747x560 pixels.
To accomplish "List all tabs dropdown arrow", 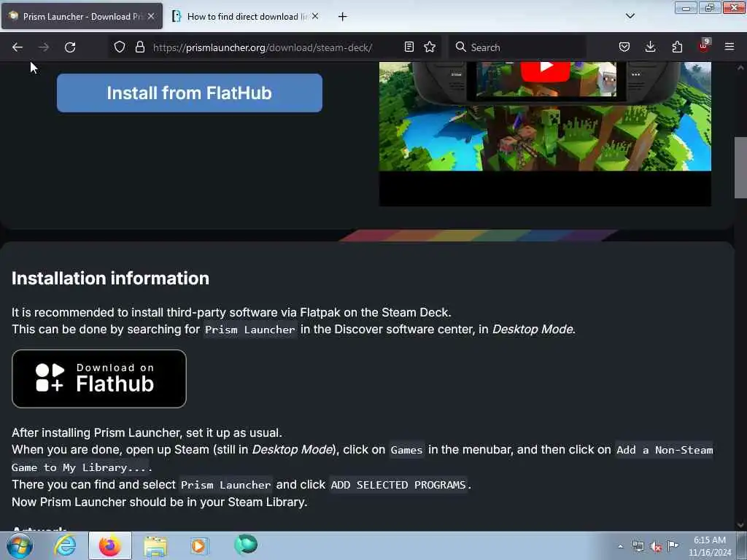I will click(x=630, y=16).
